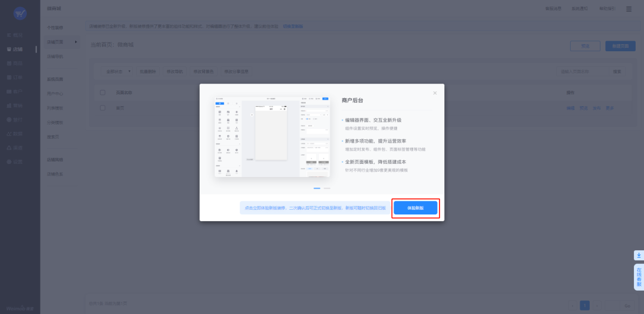Open 系统页面 in the secondary menu

click(55, 79)
